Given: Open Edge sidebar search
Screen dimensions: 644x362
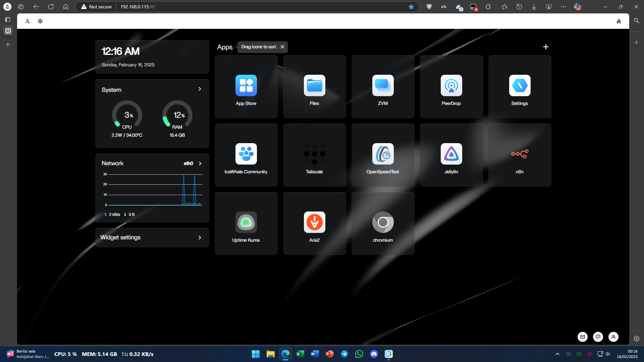Looking at the screenshot, I should 637,21.
